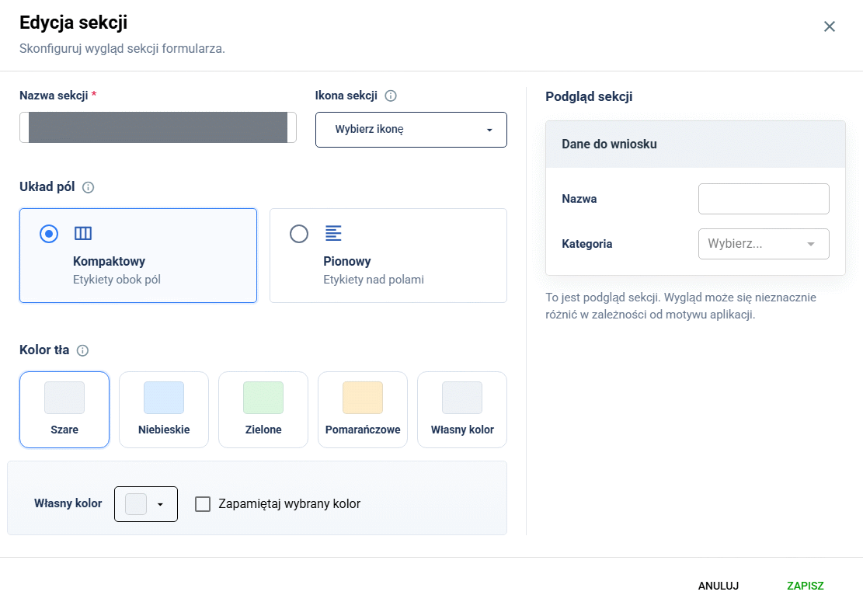Click the Dane do wniosku preview header
The height and width of the screenshot is (616, 863).
point(695,144)
